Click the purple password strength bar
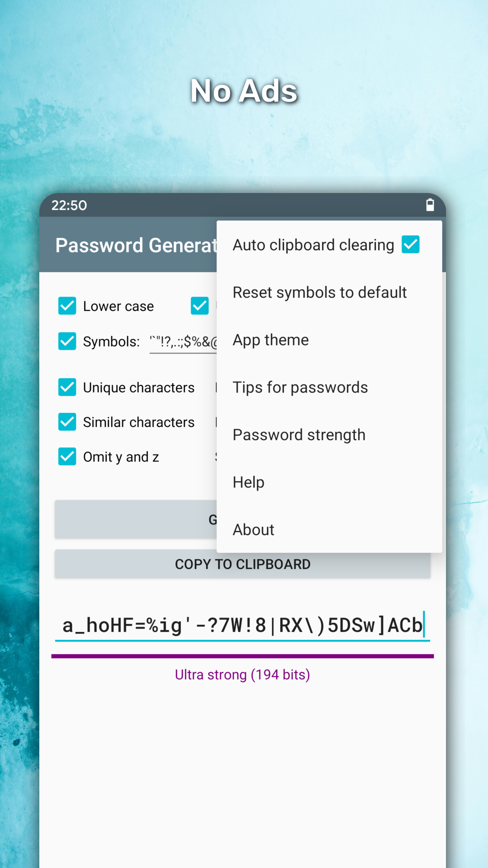The image size is (488, 868). (242, 656)
